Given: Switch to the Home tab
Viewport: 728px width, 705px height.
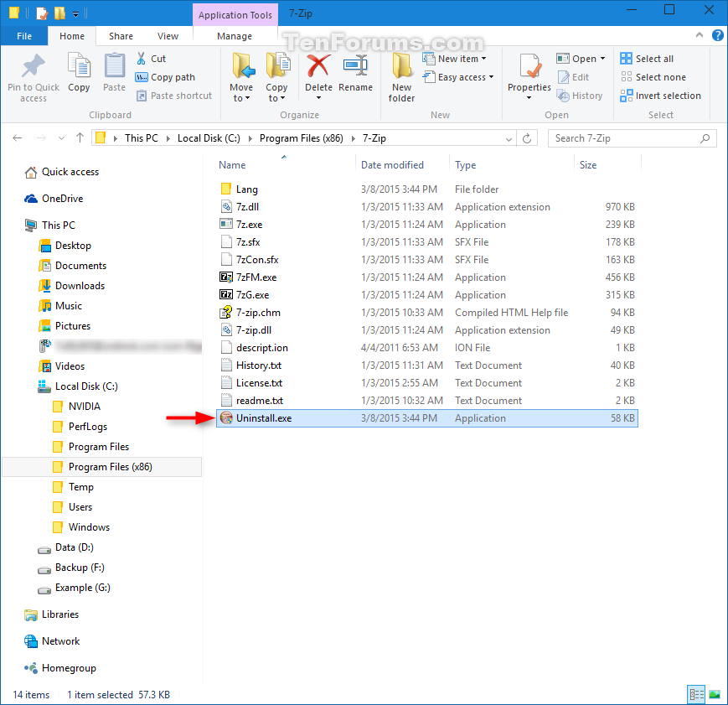Looking at the screenshot, I should [72, 36].
